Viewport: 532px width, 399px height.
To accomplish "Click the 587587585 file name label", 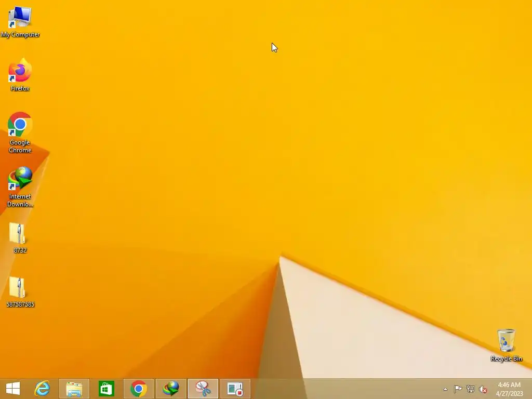I will click(20, 304).
